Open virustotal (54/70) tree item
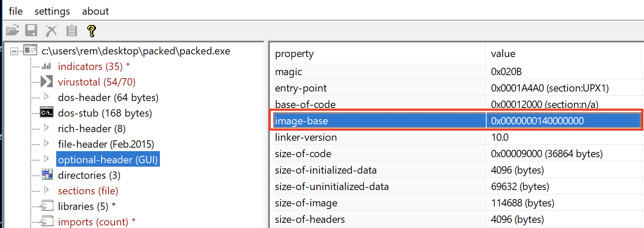The width and height of the screenshot is (644, 228). coord(96,82)
